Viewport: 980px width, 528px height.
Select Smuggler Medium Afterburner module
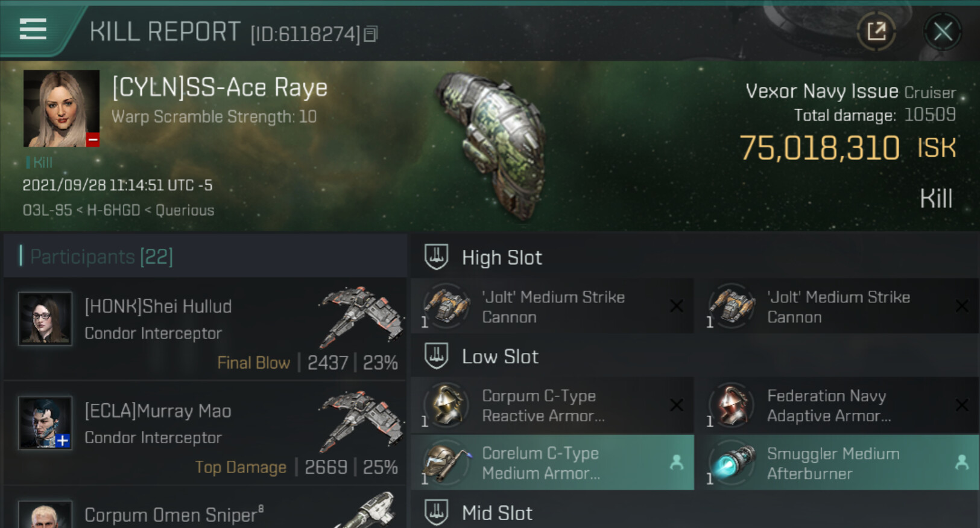tap(836, 463)
